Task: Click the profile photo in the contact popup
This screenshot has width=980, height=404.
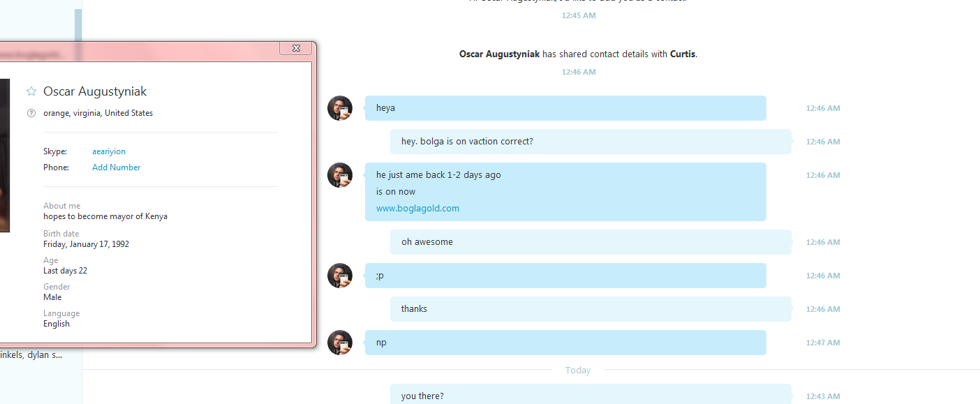Action: [x=5, y=155]
